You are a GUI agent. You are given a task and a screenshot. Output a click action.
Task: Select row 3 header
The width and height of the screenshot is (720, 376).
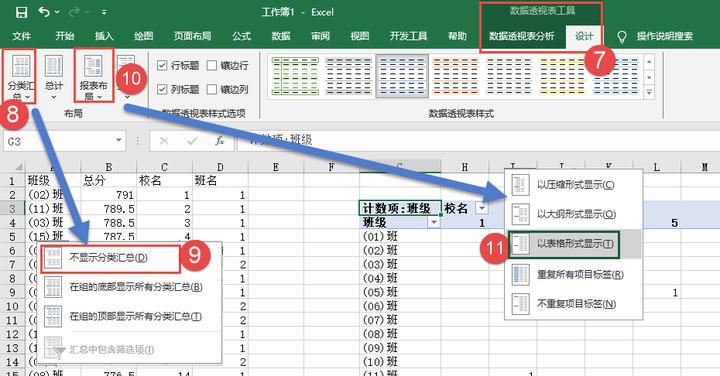12,209
